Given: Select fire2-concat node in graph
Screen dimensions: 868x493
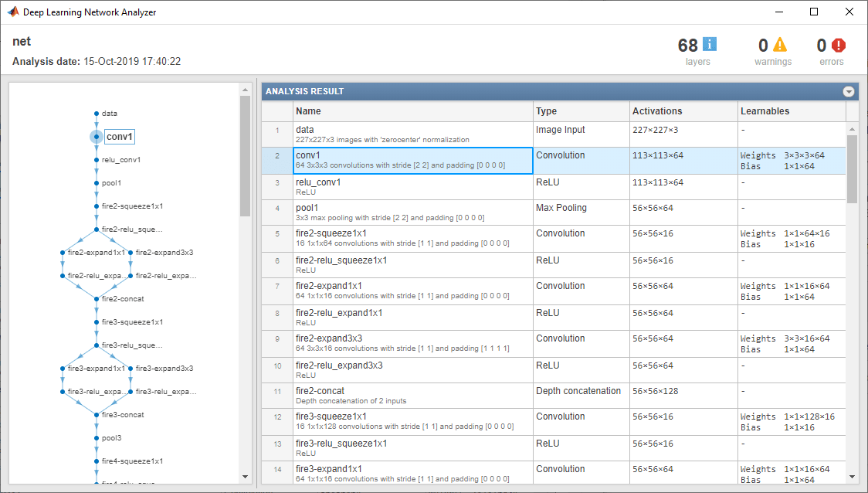Looking at the screenshot, I should click(97, 298).
